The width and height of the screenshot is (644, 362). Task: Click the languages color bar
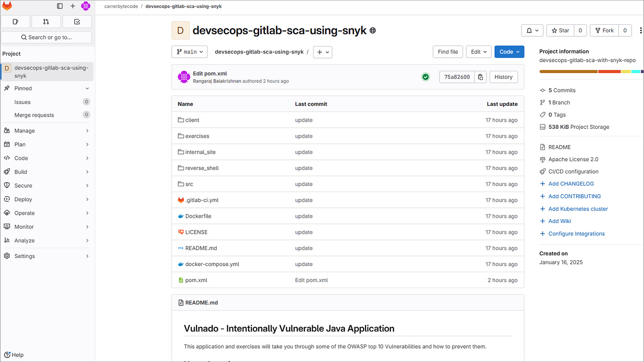(x=591, y=71)
